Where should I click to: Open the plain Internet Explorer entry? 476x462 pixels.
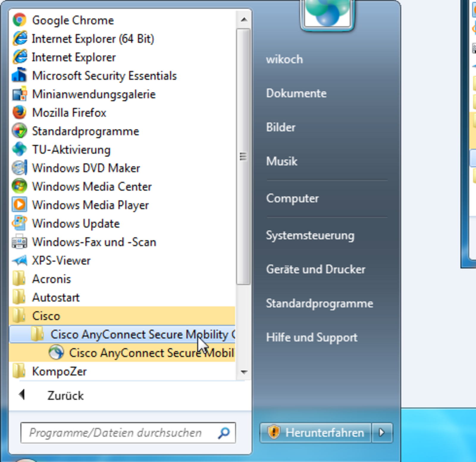click(122, 57)
